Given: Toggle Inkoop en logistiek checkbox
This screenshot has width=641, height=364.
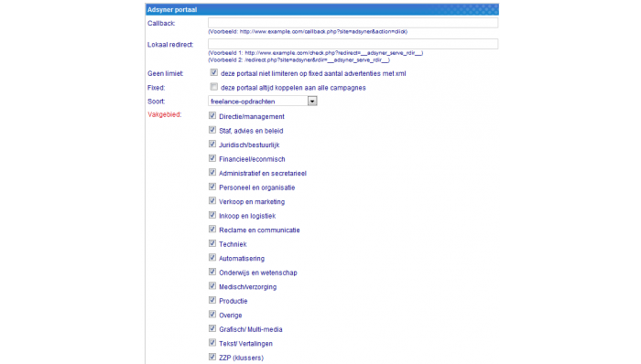Looking at the screenshot, I should coord(212,215).
